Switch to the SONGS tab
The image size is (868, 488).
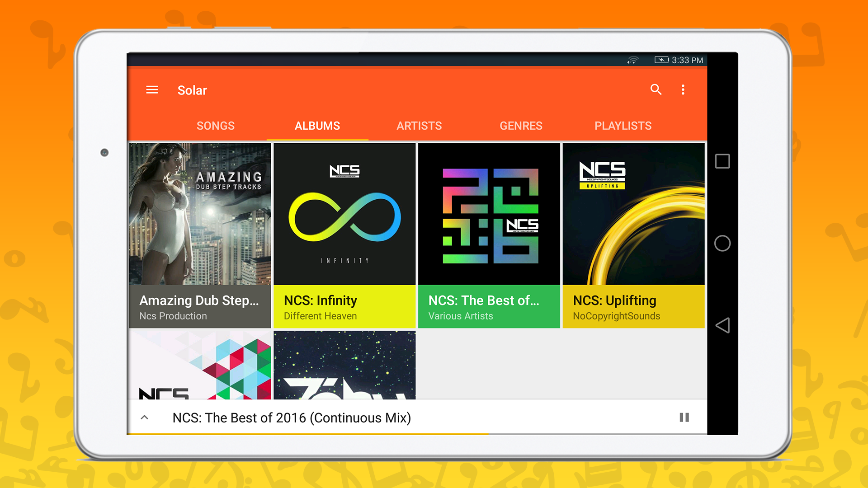pyautogui.click(x=215, y=126)
